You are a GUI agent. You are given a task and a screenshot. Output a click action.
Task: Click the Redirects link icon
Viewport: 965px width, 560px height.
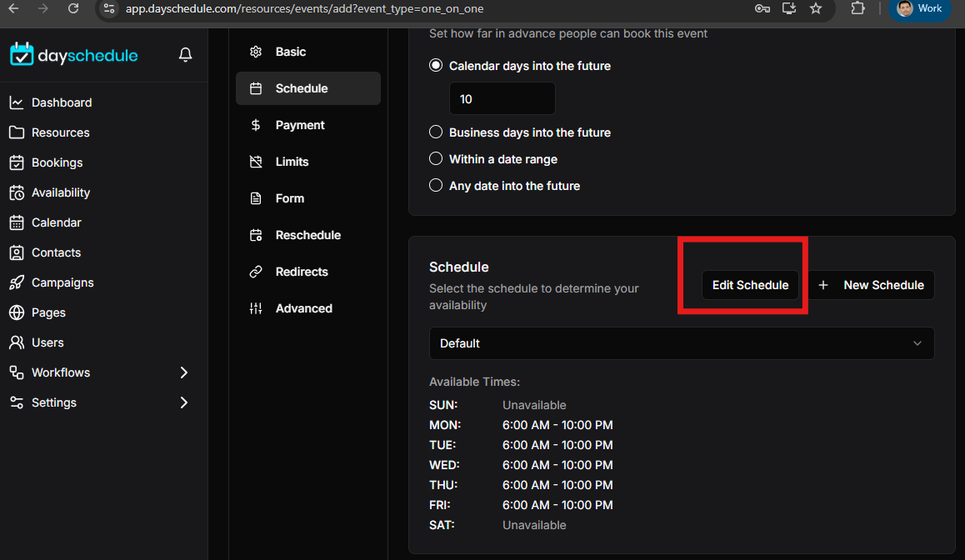[256, 272]
